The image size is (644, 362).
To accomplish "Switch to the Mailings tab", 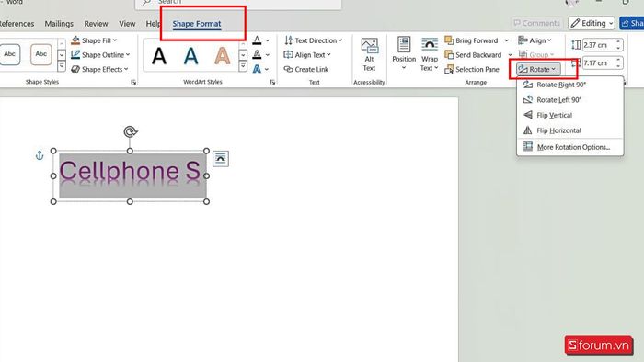I will [59, 23].
